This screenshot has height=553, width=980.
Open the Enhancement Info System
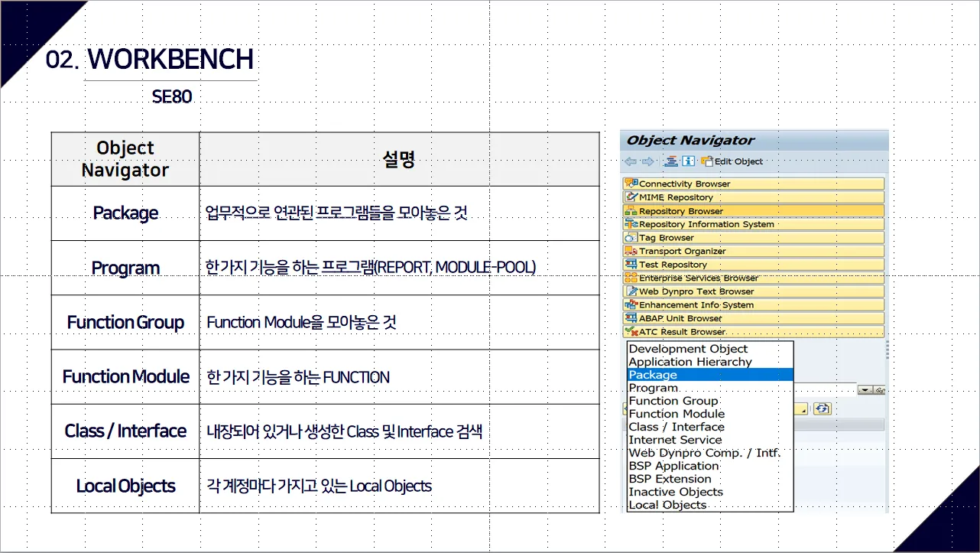[x=696, y=304]
